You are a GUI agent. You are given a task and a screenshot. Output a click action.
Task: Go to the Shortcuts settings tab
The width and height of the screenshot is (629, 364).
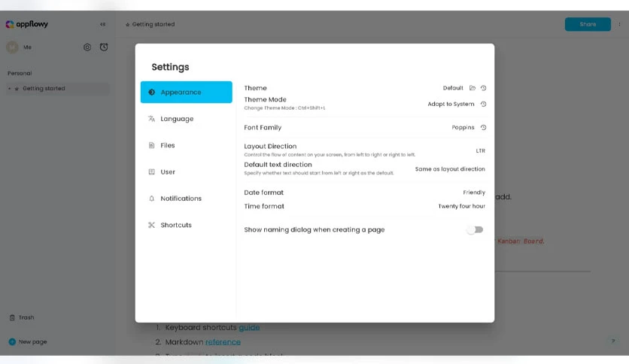186,225
